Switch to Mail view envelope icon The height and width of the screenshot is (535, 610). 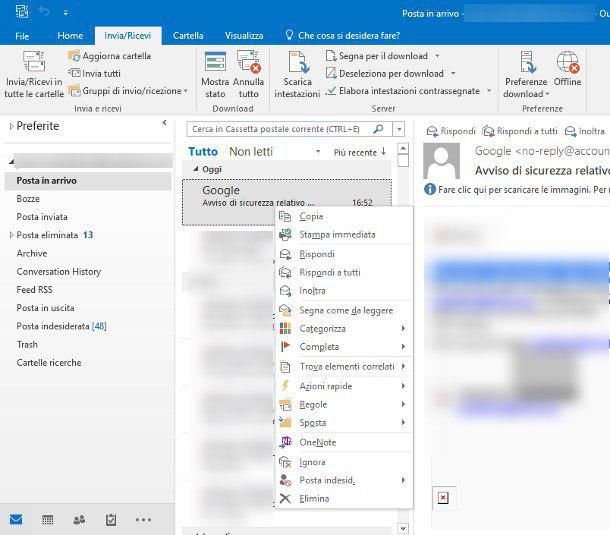coord(16,519)
